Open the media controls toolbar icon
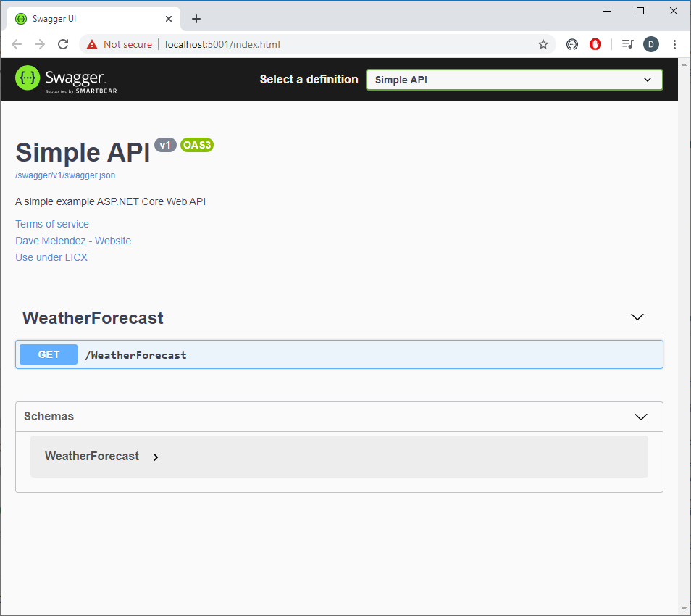The width and height of the screenshot is (691, 616). tap(627, 44)
